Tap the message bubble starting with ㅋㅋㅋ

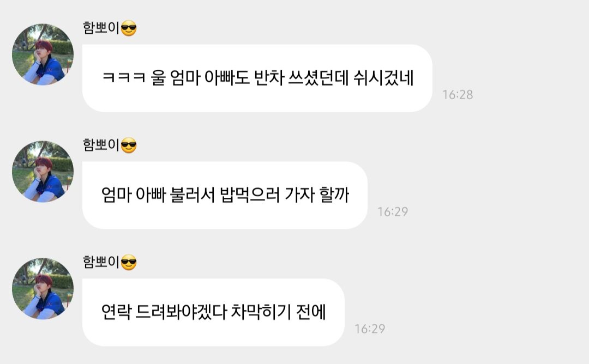257,78
